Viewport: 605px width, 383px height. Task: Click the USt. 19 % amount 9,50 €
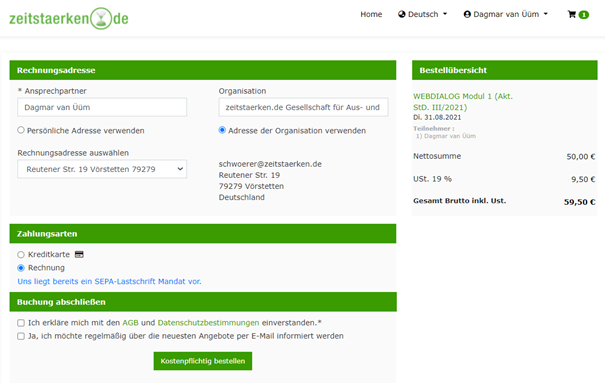(x=583, y=179)
